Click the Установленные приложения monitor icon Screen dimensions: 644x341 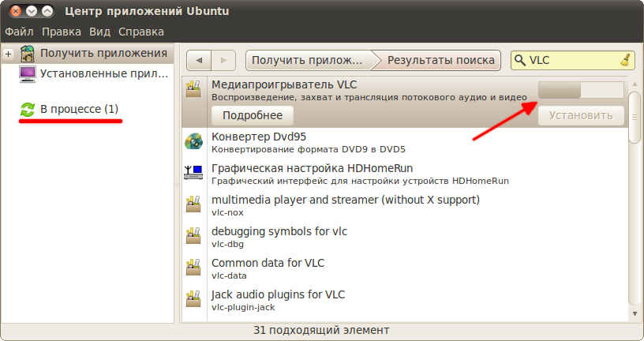click(28, 74)
